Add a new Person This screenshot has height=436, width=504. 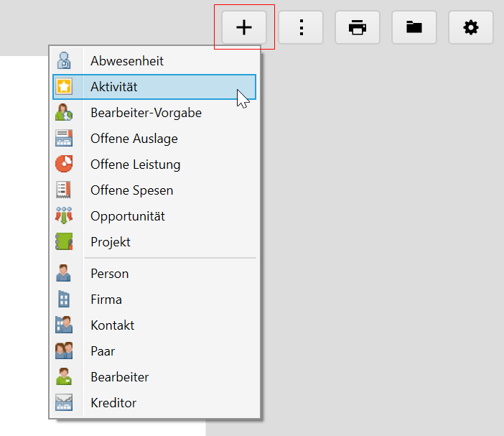(x=109, y=274)
